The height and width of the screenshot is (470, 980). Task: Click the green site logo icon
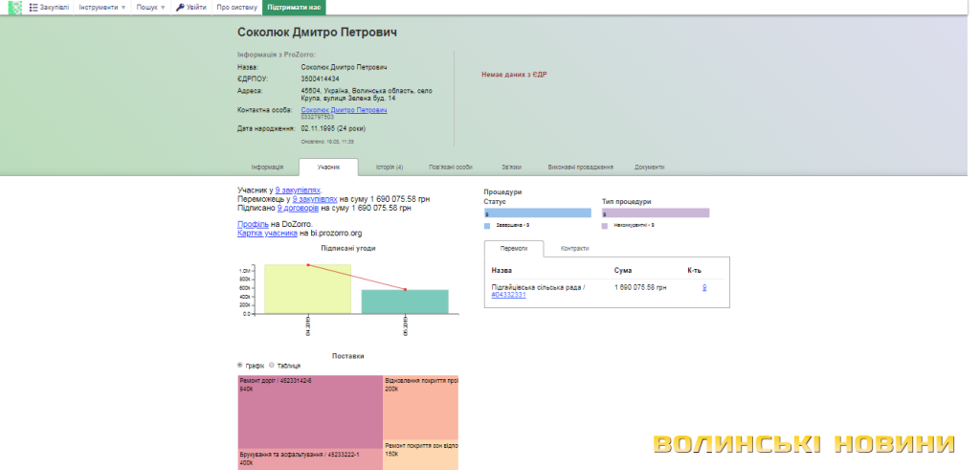point(14,7)
